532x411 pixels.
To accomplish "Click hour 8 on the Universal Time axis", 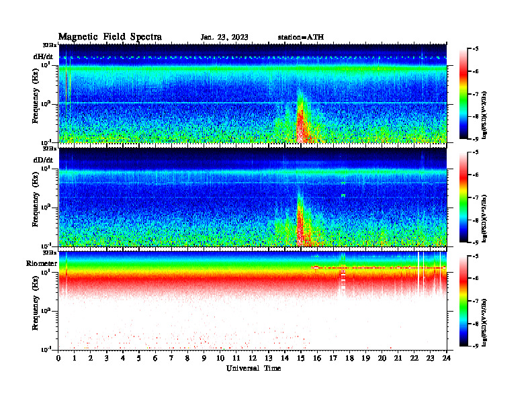I will 187,358.
